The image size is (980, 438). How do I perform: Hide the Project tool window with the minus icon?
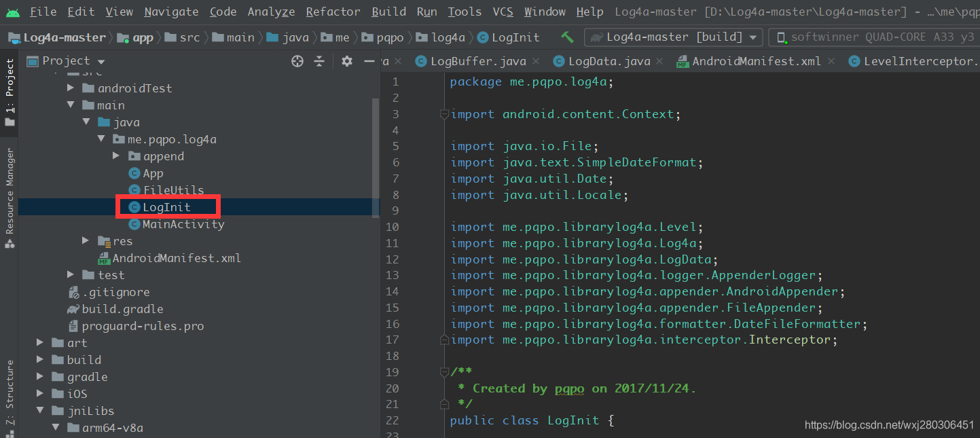pyautogui.click(x=369, y=60)
